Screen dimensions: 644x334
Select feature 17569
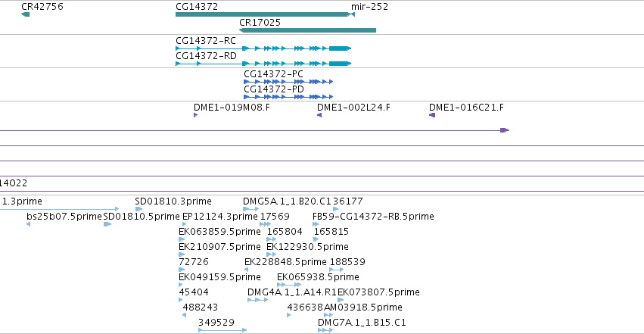click(x=266, y=224)
